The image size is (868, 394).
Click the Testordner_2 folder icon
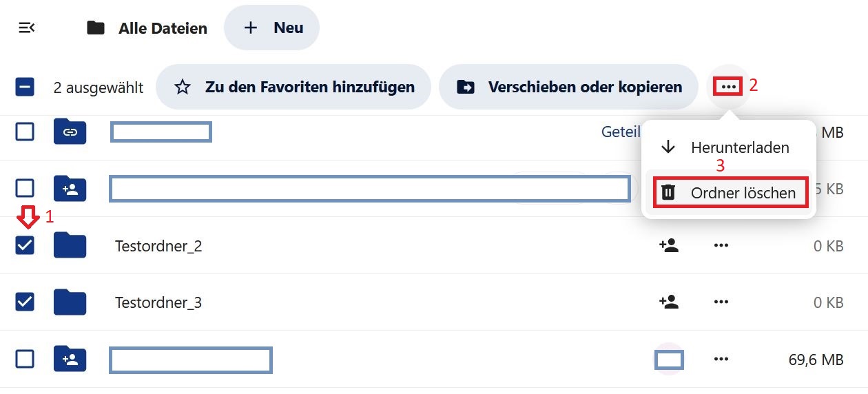[x=70, y=245]
